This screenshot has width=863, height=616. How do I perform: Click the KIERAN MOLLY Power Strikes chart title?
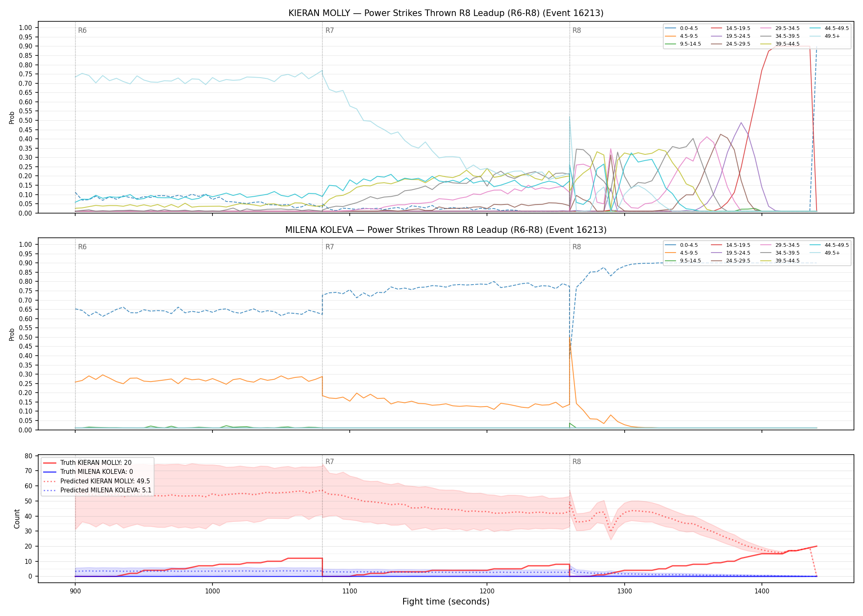[446, 13]
